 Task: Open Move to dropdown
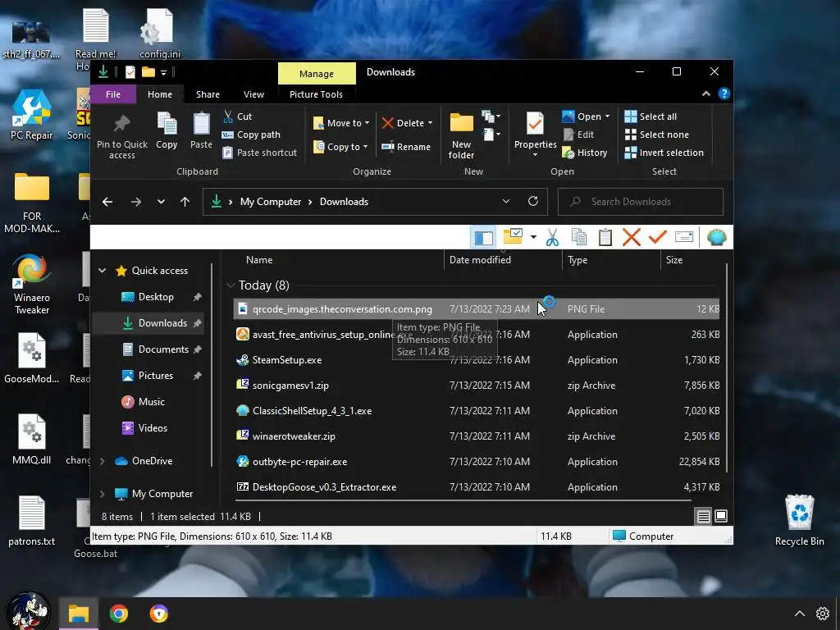tap(341, 123)
